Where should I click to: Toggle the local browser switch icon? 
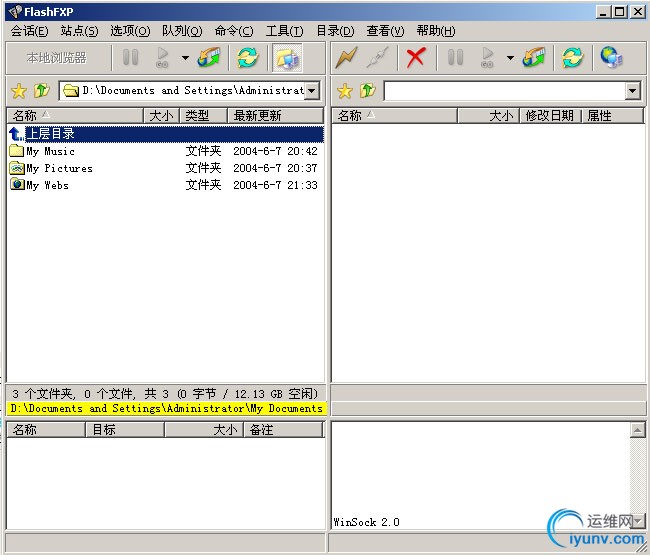click(x=287, y=58)
